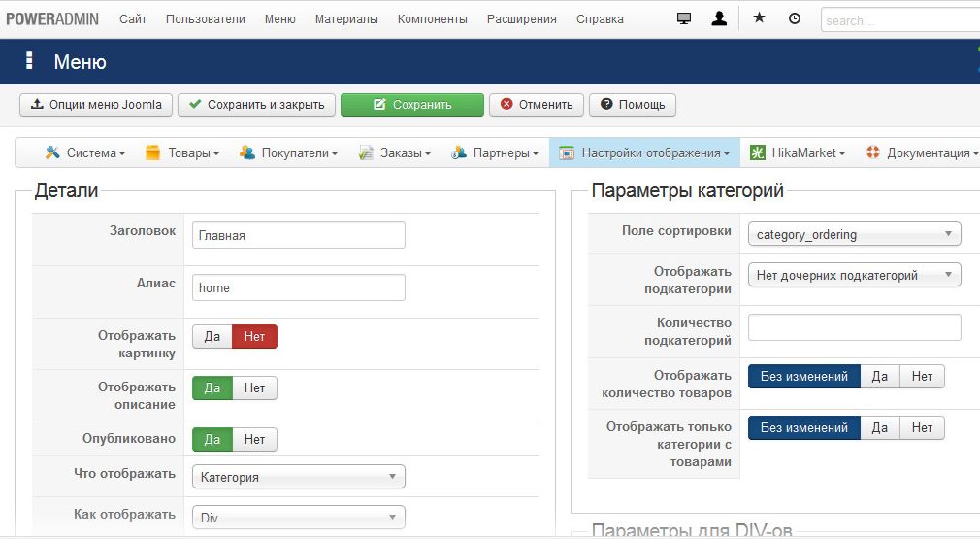980x539 pixels.
Task: Select Без изменений for Отображать только категории с товарами
Action: point(803,427)
